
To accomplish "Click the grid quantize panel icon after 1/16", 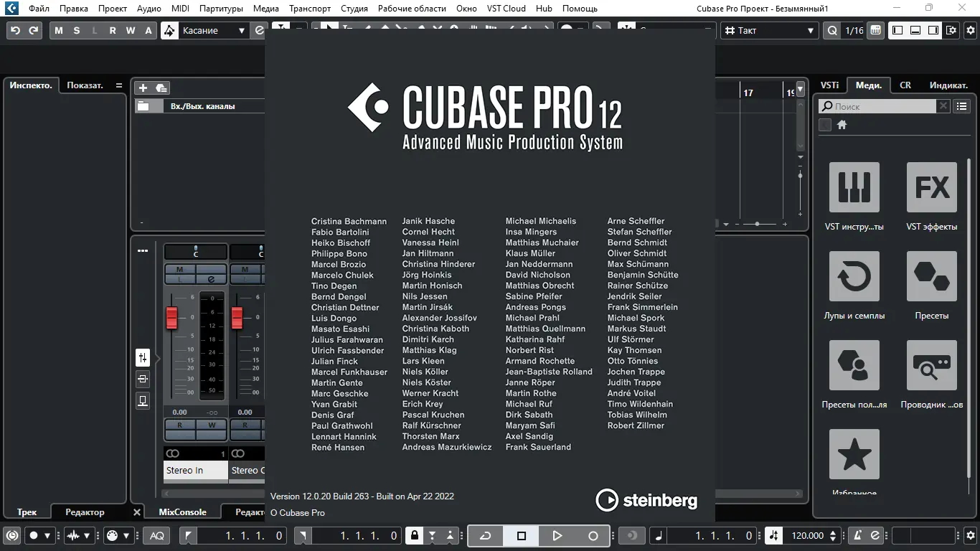I will click(875, 31).
